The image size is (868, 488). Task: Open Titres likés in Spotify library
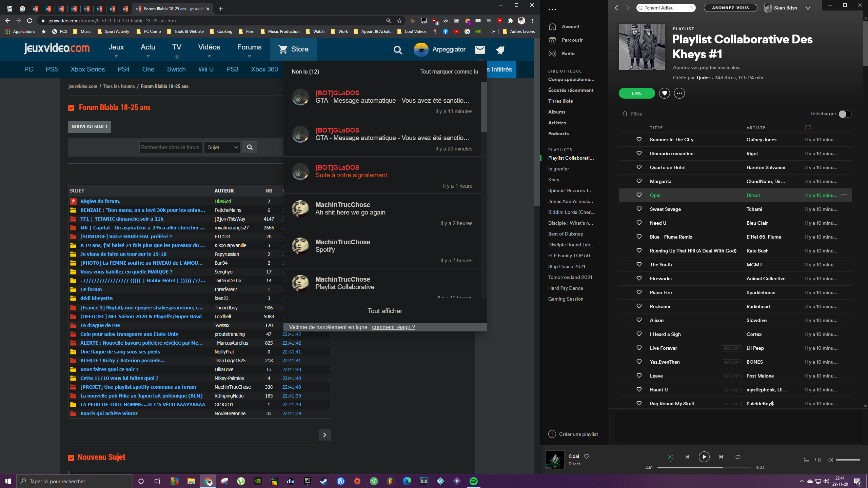click(x=560, y=101)
